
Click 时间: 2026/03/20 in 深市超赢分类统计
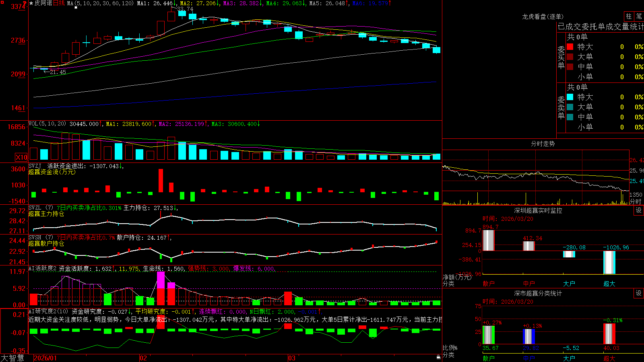[508, 302]
